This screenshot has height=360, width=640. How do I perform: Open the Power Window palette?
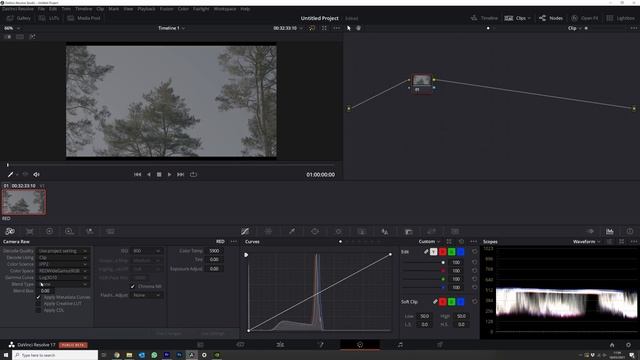(315, 231)
